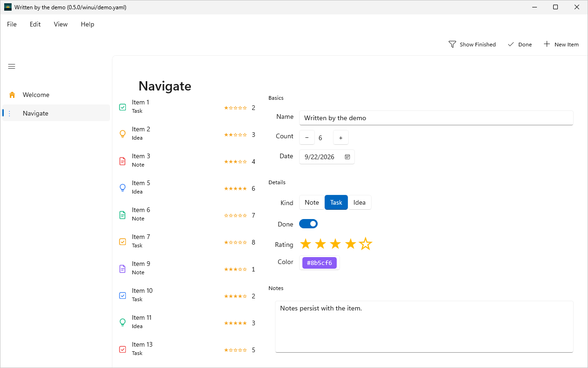Click the Done checkmark icon in toolbar

point(511,45)
